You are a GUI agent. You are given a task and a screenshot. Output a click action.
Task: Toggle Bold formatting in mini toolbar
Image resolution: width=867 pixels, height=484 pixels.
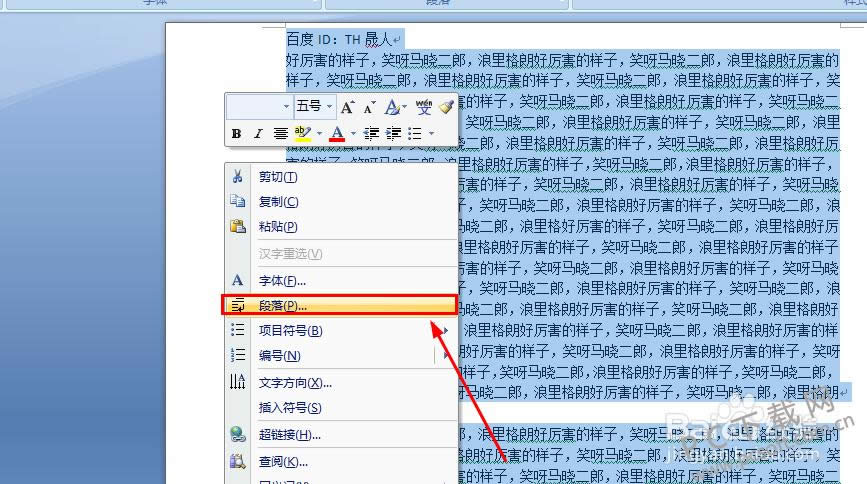237,133
